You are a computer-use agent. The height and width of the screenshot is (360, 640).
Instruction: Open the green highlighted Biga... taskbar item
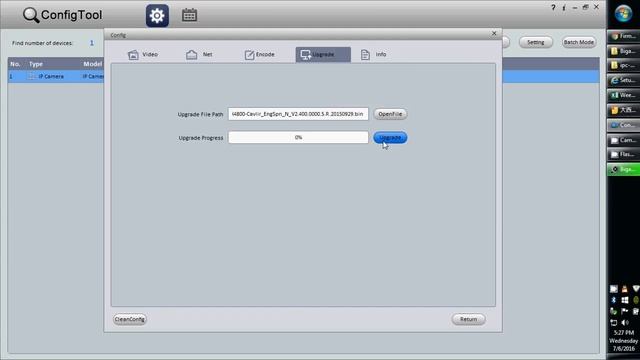coord(623,169)
